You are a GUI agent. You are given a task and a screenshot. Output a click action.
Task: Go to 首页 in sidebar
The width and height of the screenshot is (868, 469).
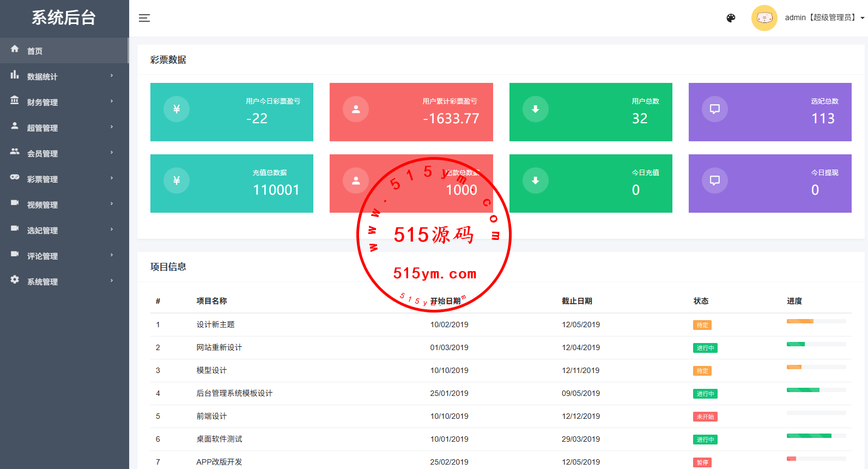(x=35, y=51)
